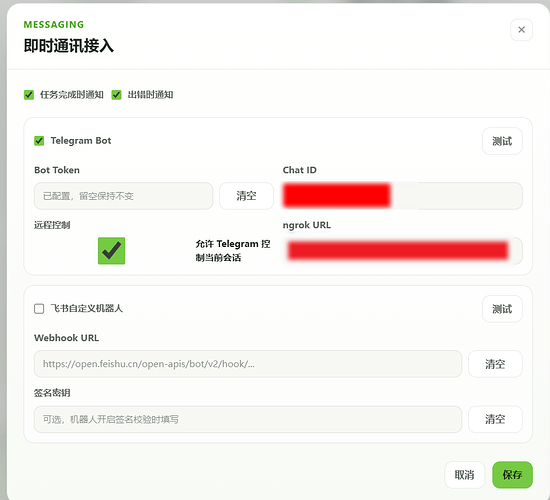The image size is (550, 500).
Task: Click the Chat ID label
Action: (300, 170)
